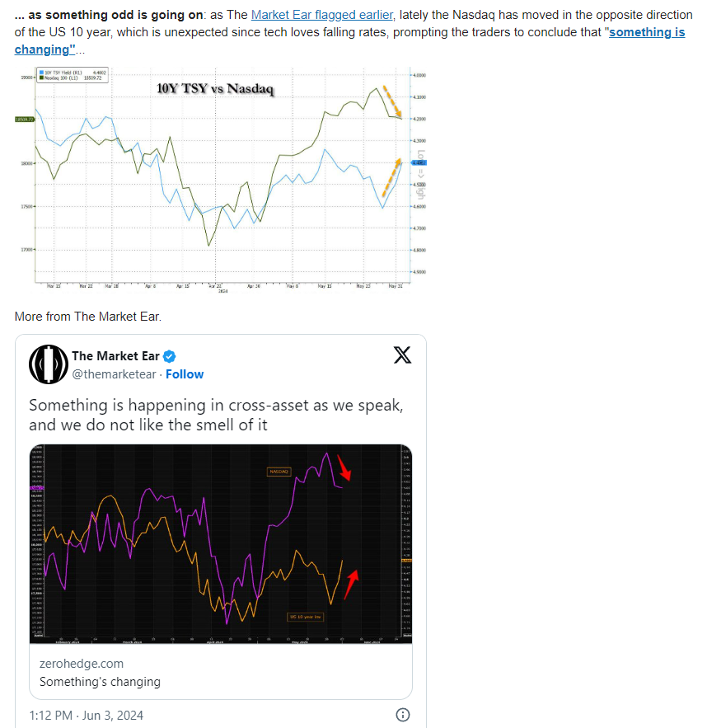
Task: Click the orange NASDAQ label in tweet chart
Action: tap(279, 472)
